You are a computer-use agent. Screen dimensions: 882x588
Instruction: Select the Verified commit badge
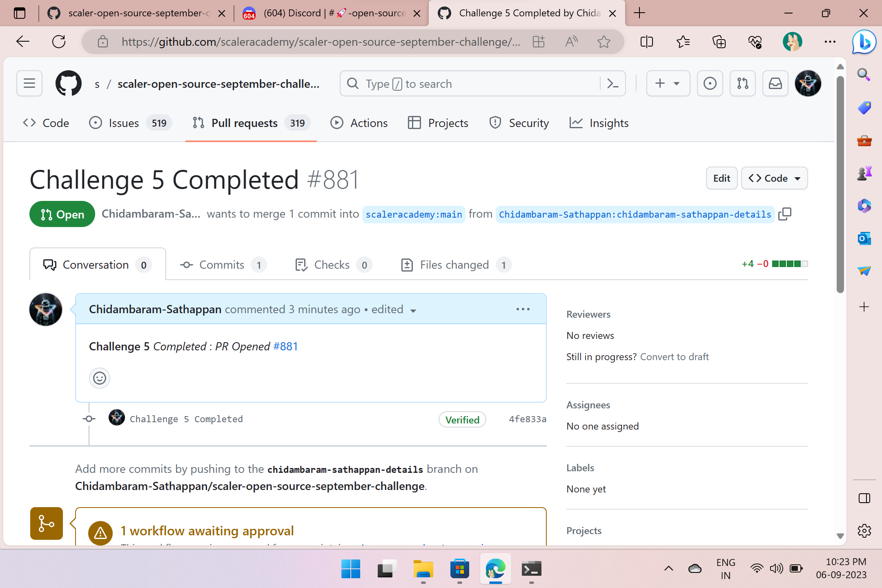[462, 419]
